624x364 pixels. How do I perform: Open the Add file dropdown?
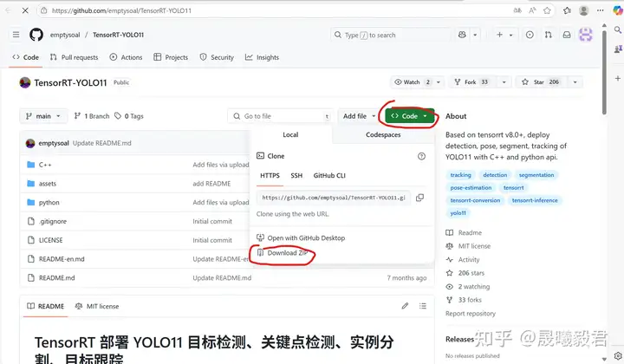pos(359,116)
